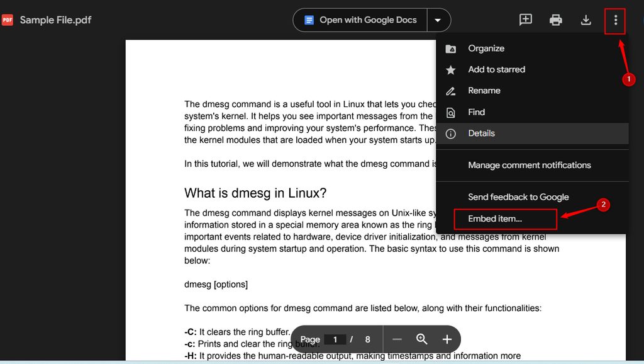Select Add to starred menu item
The image size is (644, 364).
click(x=532, y=69)
